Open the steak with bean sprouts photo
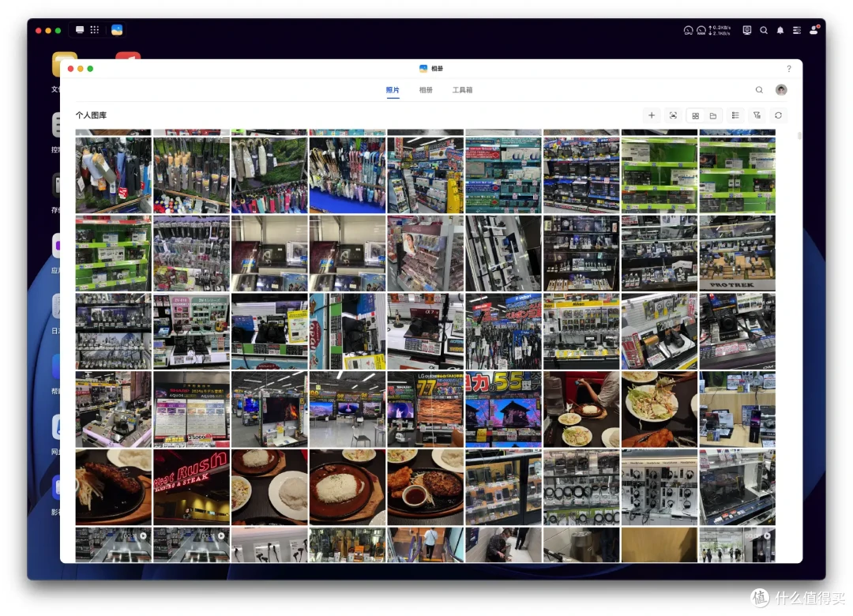 (x=113, y=487)
